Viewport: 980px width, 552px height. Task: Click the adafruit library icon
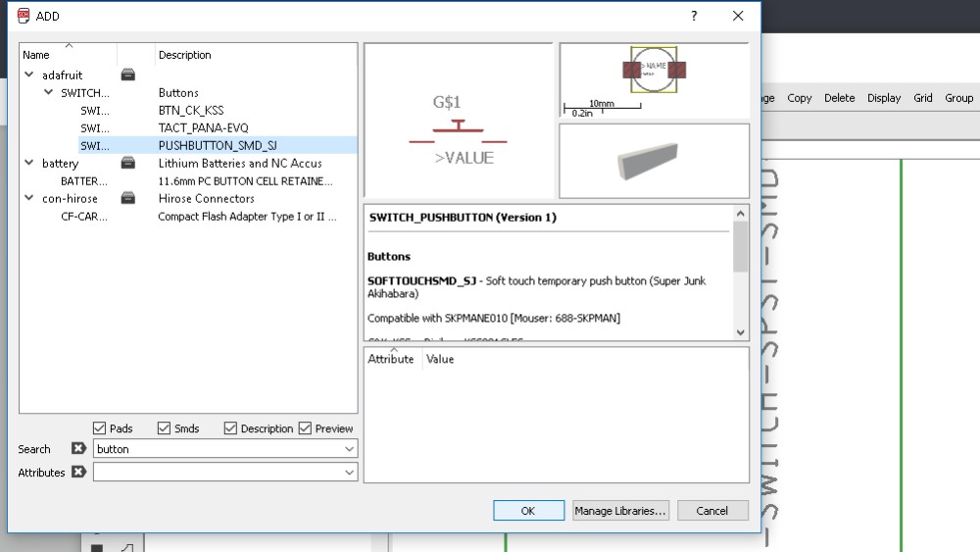pyautogui.click(x=128, y=75)
